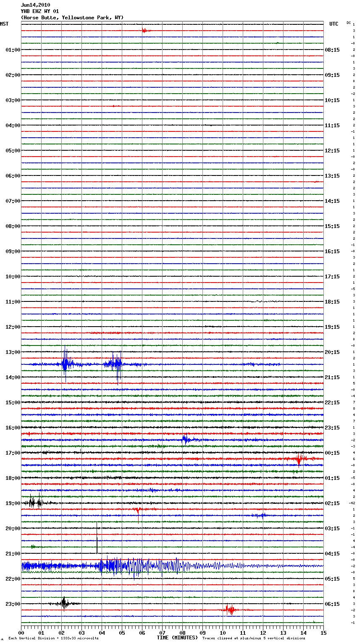
Task: Click the black burst near minute 02 at 23:00
Action: (64, 603)
